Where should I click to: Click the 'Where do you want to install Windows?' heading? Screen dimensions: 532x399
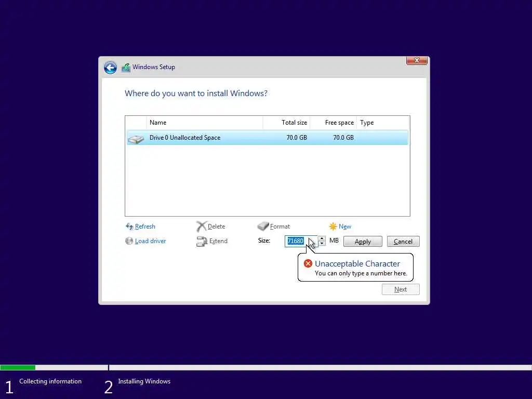click(196, 94)
